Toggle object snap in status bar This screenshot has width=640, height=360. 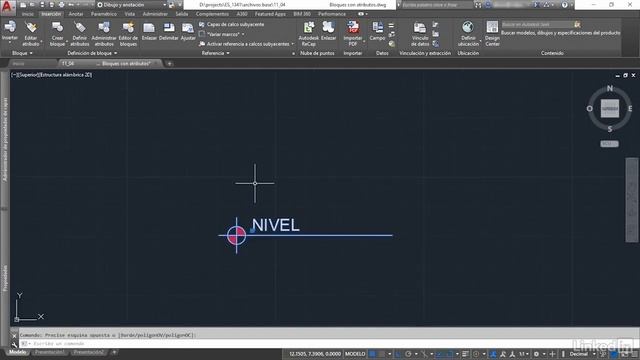point(449,354)
